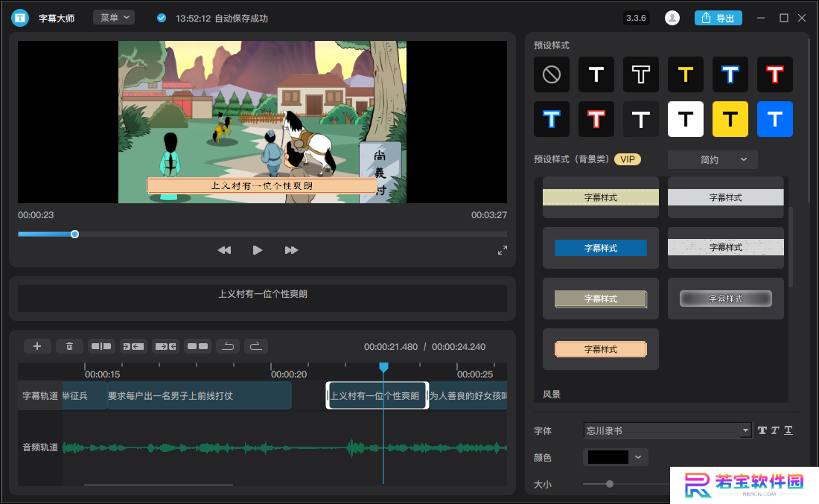The width and height of the screenshot is (819, 504).
Task: Click the timeline horizontal scrollbar
Action: [159, 485]
